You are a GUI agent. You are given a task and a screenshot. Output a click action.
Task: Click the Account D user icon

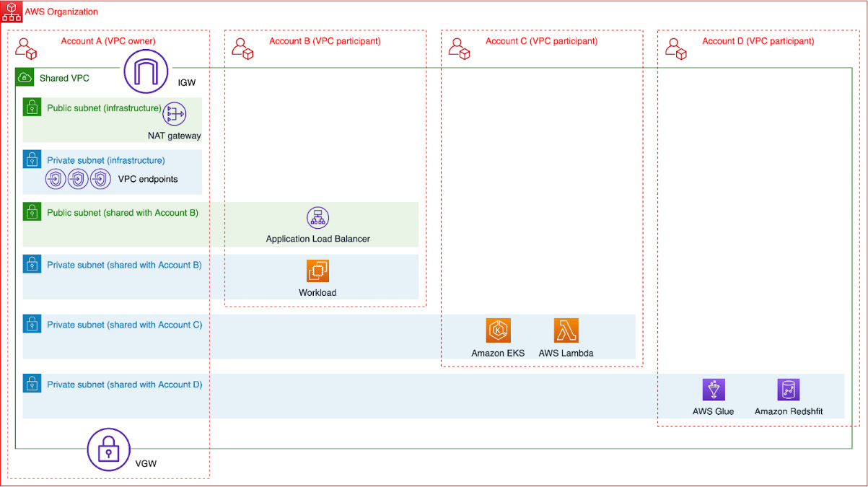click(675, 48)
